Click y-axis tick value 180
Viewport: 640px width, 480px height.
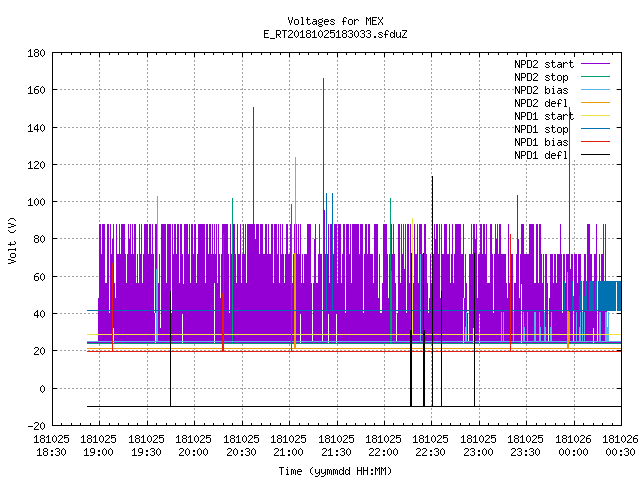(36, 53)
